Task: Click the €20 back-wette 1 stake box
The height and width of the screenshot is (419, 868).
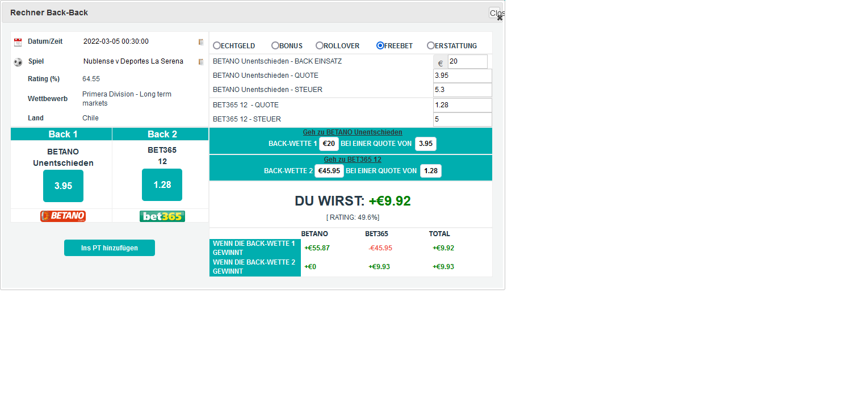Action: click(x=329, y=144)
